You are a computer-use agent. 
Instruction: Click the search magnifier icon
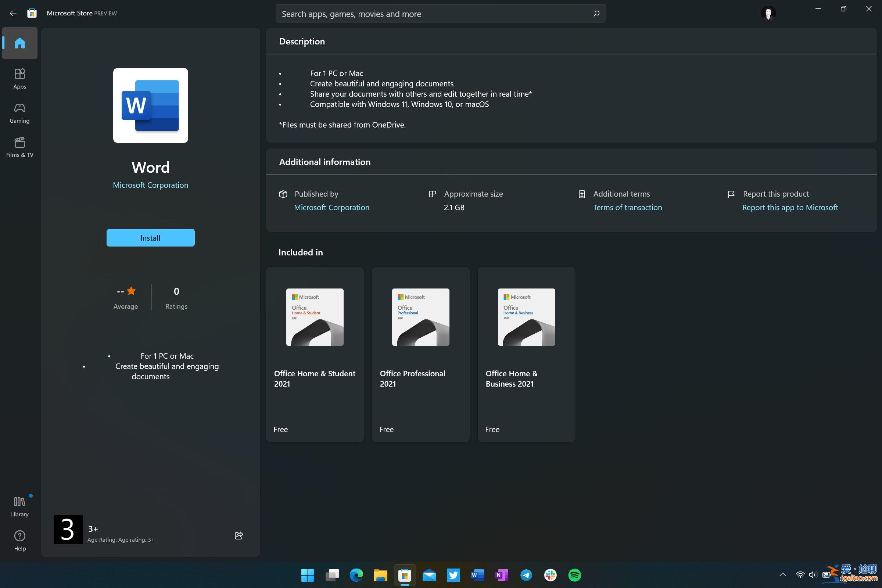point(596,14)
